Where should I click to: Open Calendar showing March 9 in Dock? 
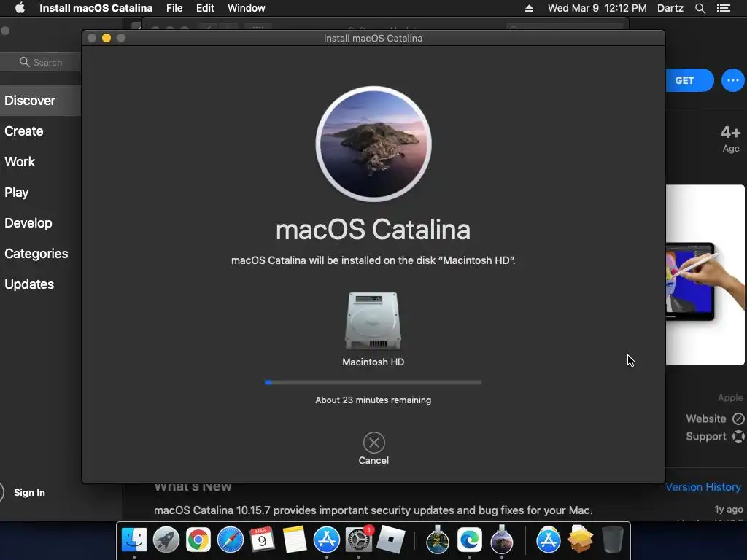tap(262, 540)
